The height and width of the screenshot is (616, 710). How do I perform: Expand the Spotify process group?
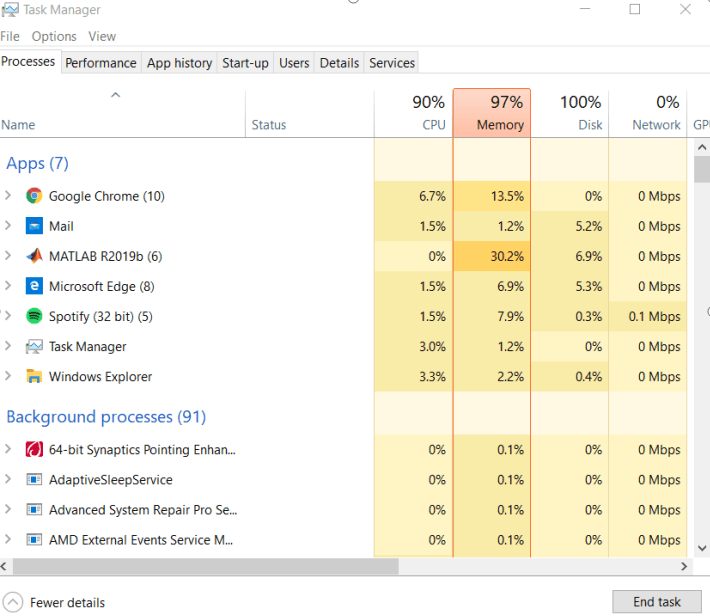click(x=9, y=316)
